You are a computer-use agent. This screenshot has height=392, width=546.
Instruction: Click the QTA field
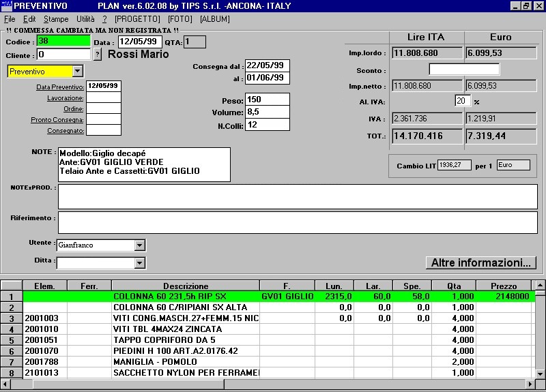(x=195, y=42)
